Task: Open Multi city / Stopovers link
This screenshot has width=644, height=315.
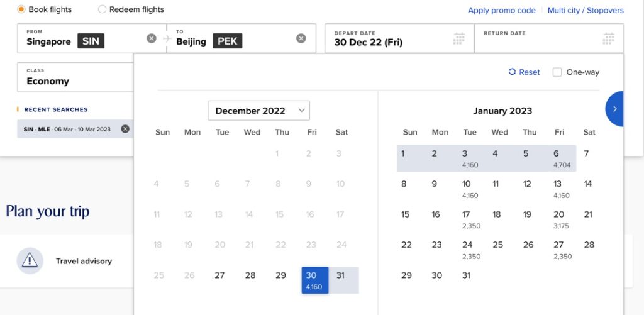Action: tap(586, 10)
